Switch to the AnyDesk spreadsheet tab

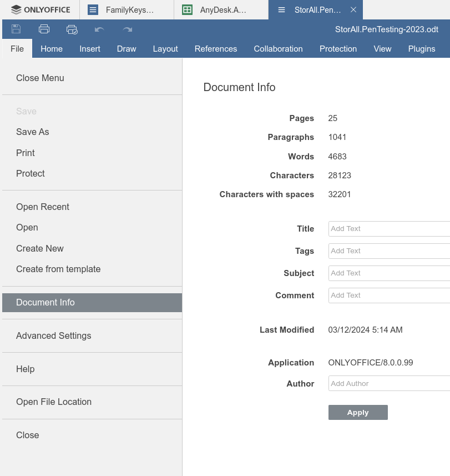coord(221,9)
